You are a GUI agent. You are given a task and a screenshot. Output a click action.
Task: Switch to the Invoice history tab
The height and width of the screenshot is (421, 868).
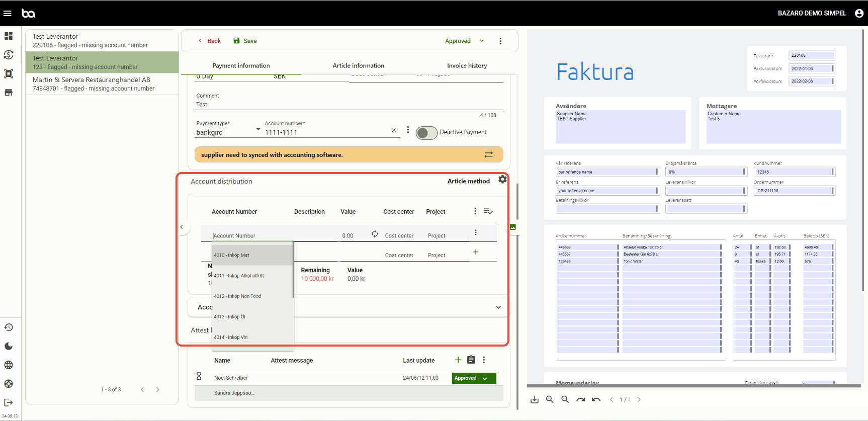(x=467, y=66)
